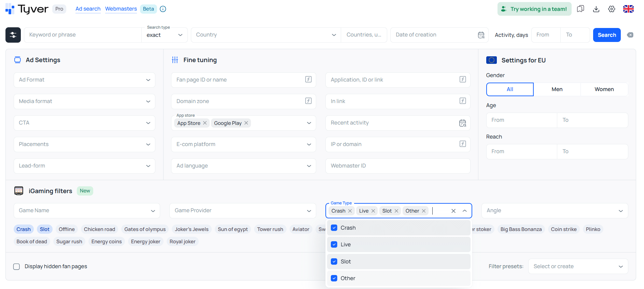
Task: Open the Search type exact dropdown
Action: (x=165, y=35)
